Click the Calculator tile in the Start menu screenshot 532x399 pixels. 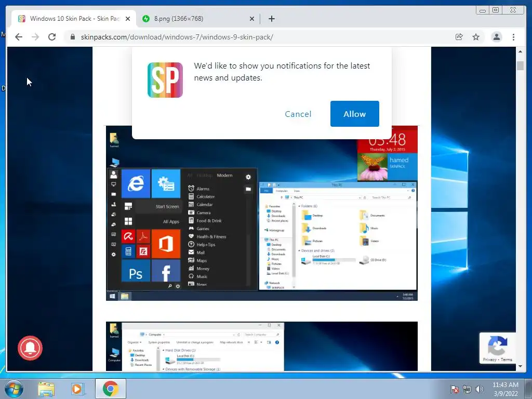128,251
